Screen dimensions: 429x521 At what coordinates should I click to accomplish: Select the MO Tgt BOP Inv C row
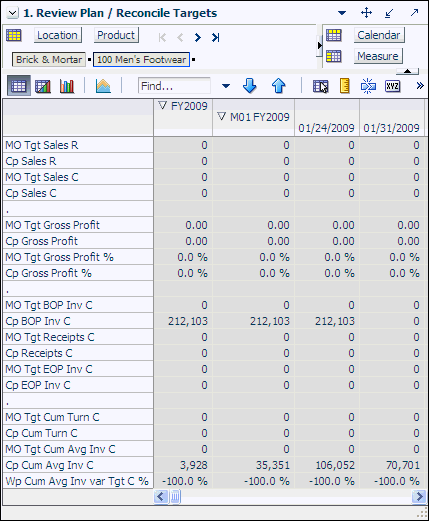pyautogui.click(x=78, y=305)
